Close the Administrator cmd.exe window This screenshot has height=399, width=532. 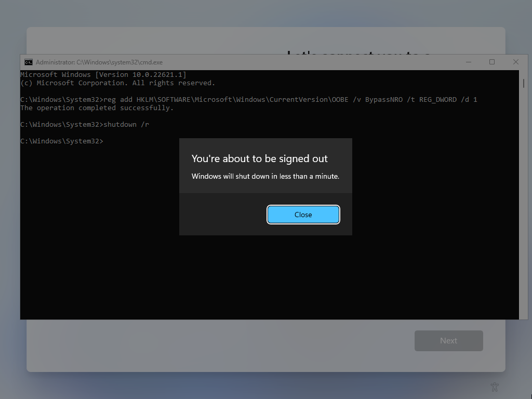click(516, 62)
